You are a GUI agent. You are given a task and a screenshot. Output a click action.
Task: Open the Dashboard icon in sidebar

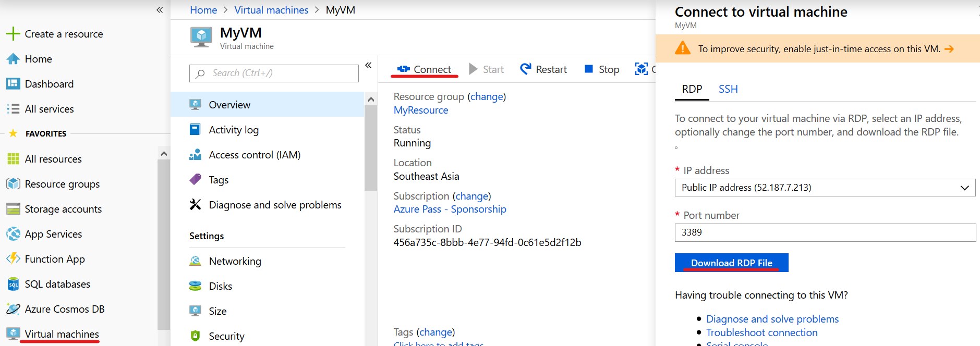coord(13,84)
